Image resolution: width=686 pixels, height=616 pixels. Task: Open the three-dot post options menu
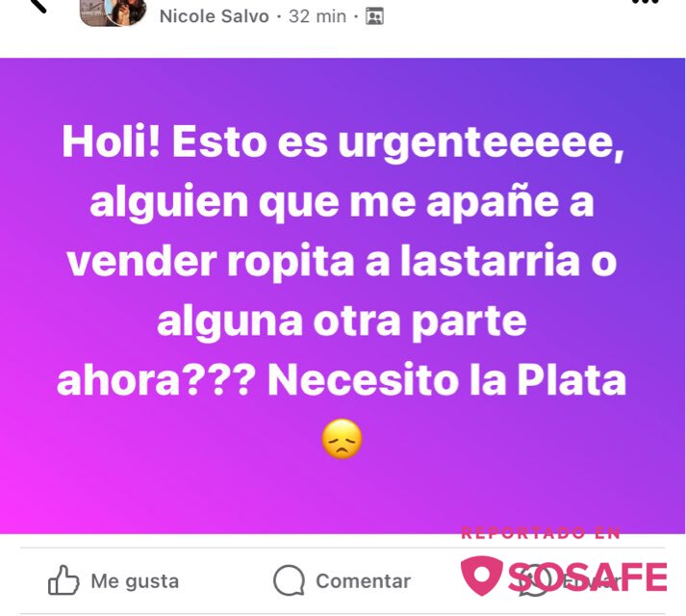point(646,3)
